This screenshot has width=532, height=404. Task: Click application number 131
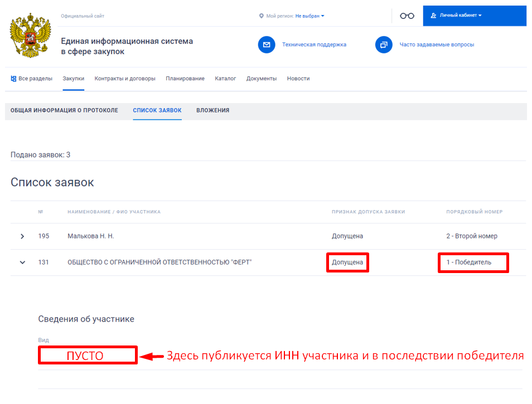tap(43, 262)
